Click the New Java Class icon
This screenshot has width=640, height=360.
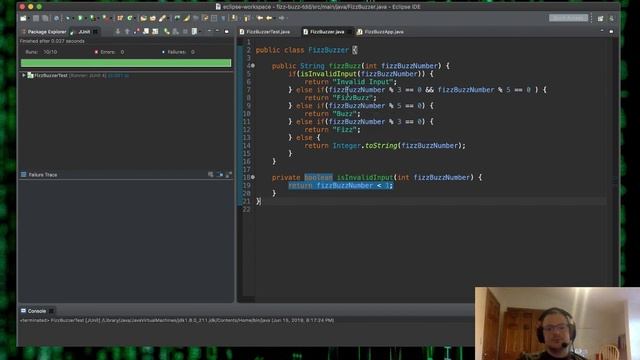point(130,18)
